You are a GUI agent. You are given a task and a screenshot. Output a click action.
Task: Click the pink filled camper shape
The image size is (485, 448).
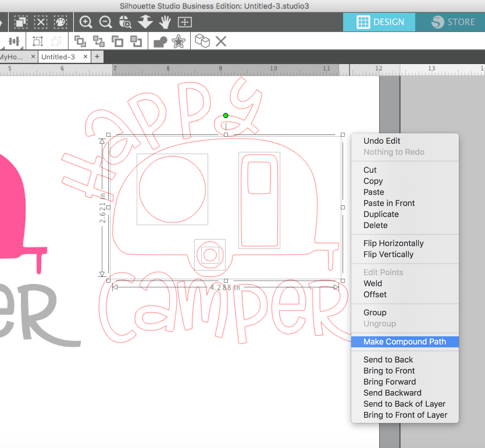point(12,209)
